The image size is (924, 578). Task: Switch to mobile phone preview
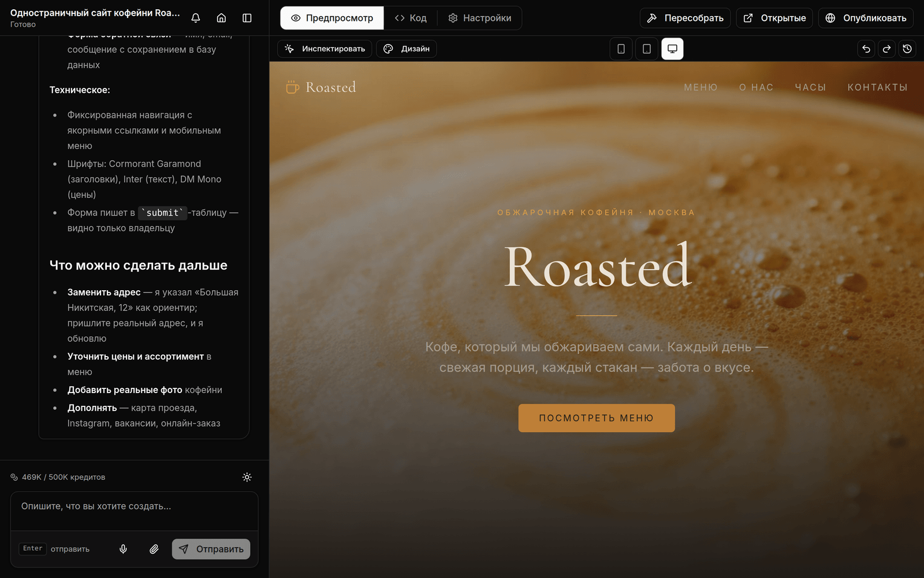coord(621,49)
